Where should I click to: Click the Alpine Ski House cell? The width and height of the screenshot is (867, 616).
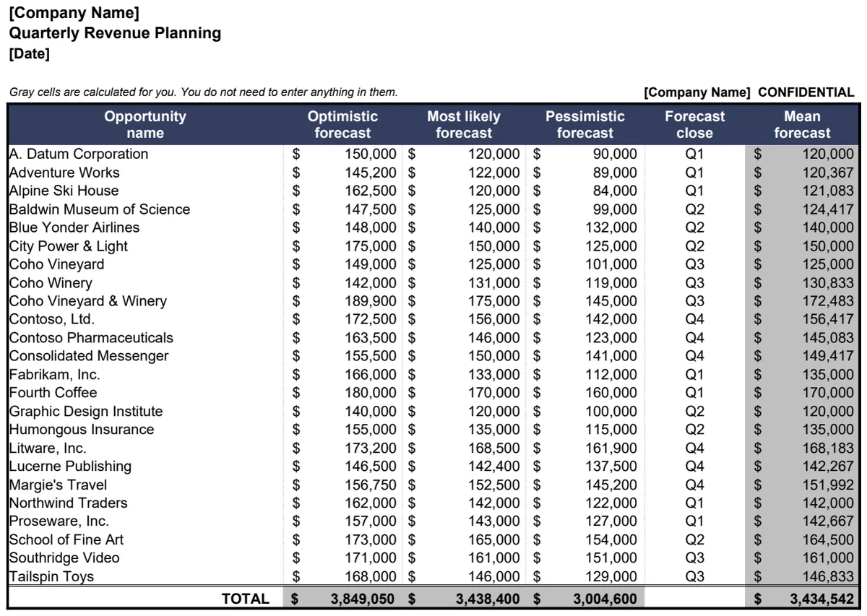coord(64,191)
